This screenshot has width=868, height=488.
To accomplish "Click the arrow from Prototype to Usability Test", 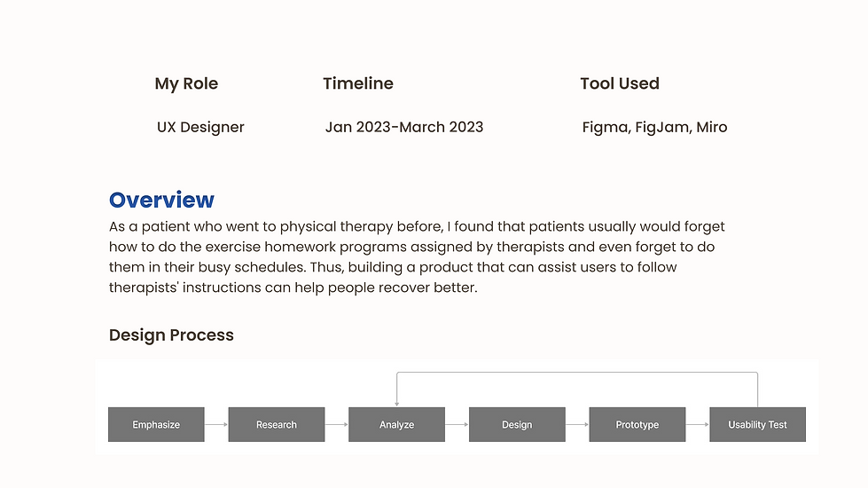I will (698, 425).
